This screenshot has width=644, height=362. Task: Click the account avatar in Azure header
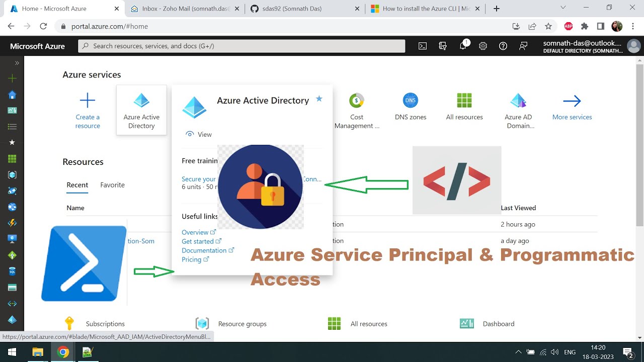click(634, 46)
